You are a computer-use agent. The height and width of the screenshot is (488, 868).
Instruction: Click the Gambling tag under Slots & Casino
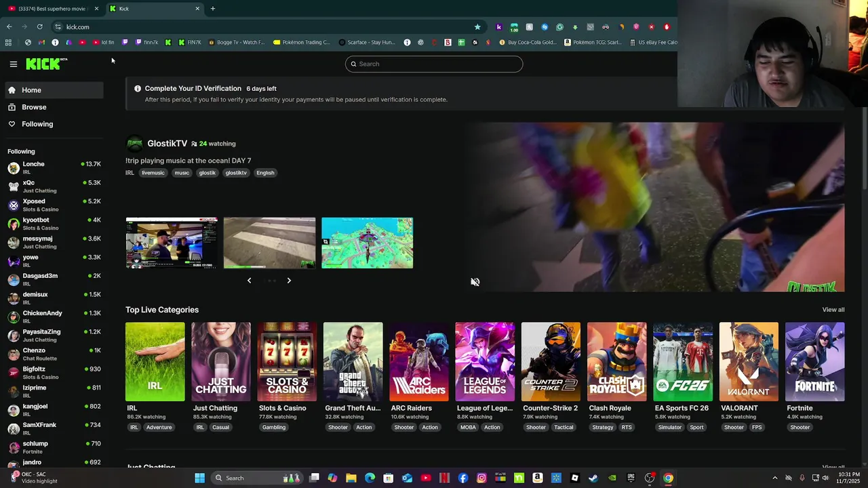pos(274,428)
